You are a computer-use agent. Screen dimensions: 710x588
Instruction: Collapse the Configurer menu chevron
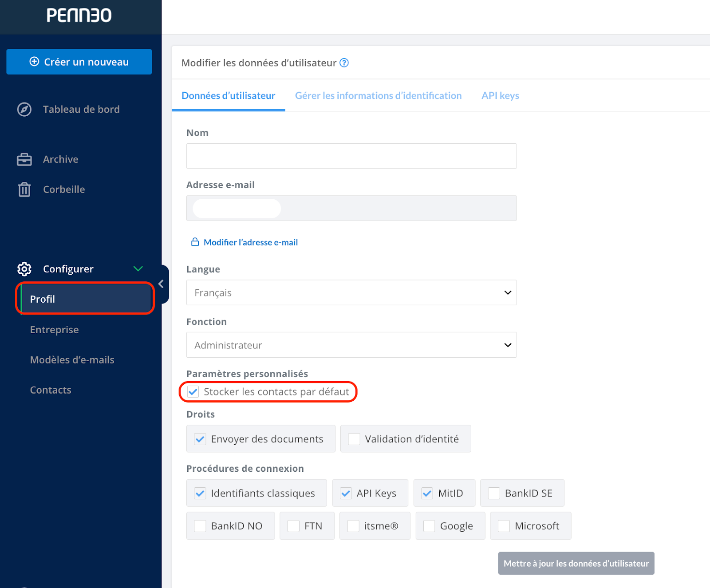138,269
